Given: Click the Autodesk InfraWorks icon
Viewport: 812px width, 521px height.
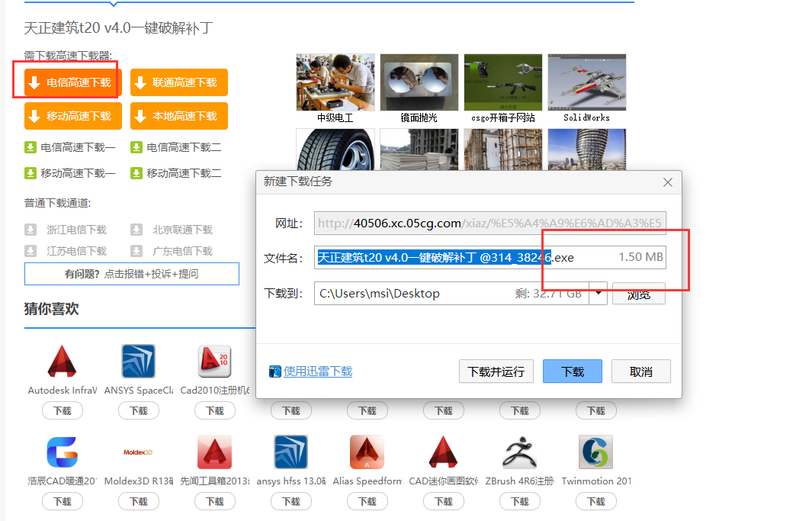Looking at the screenshot, I should [63, 361].
